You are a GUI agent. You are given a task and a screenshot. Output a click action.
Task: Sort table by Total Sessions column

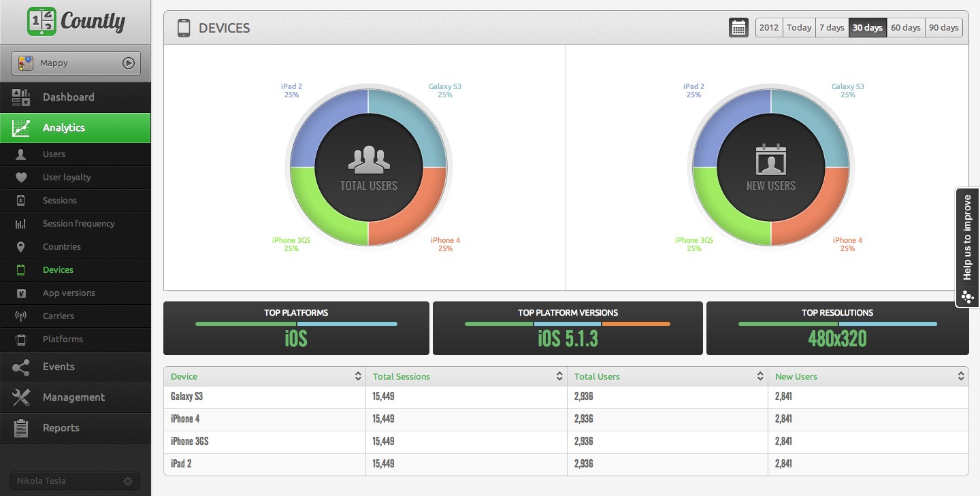(466, 376)
